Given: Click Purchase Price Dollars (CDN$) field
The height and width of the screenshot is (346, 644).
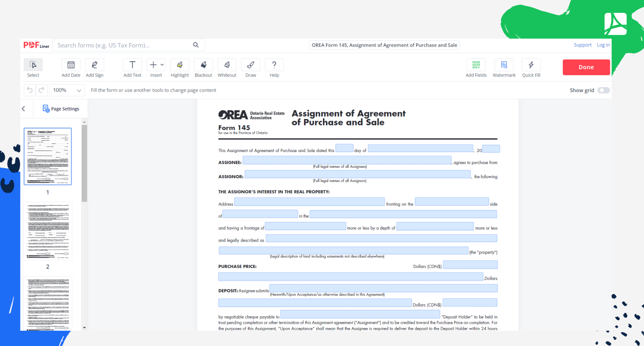Looking at the screenshot, I should click(471, 264).
